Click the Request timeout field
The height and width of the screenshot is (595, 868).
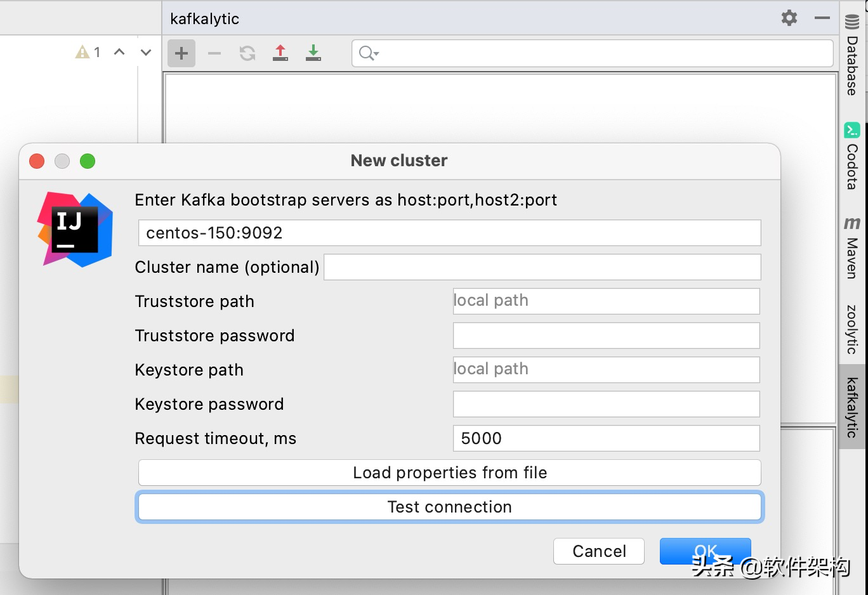(x=606, y=438)
